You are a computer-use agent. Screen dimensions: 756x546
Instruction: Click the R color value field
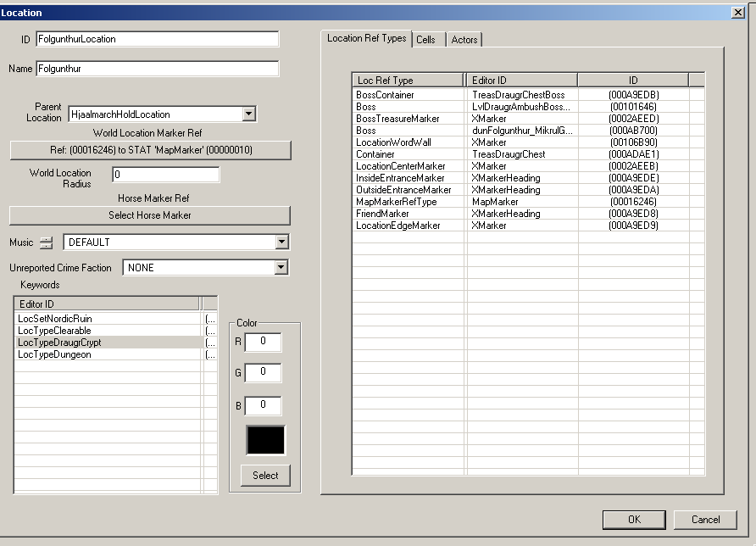[x=263, y=342]
